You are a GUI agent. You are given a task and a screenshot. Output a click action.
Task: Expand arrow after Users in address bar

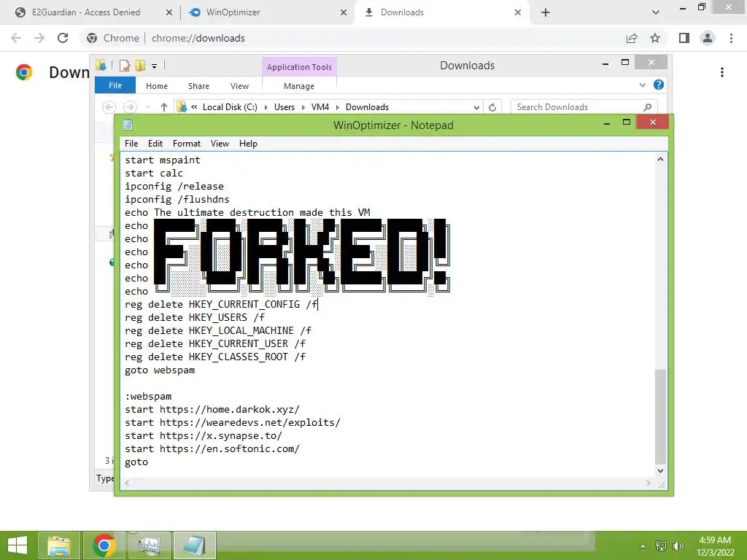303,108
